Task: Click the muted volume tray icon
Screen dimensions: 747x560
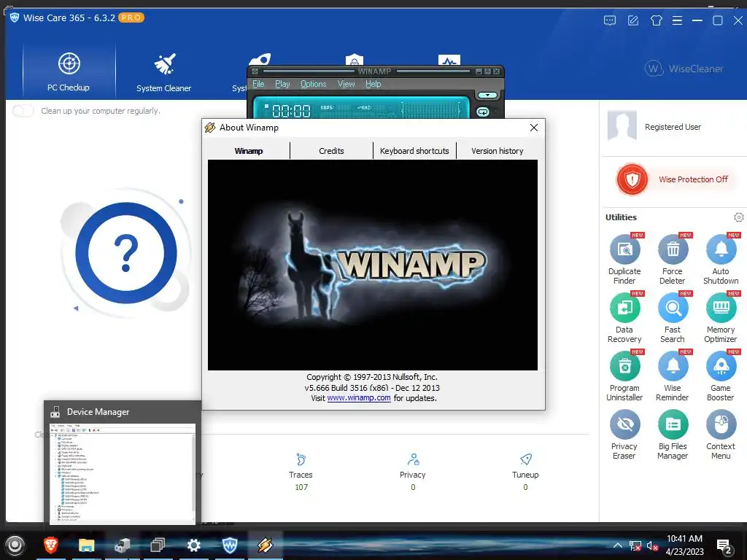Action: (653, 545)
